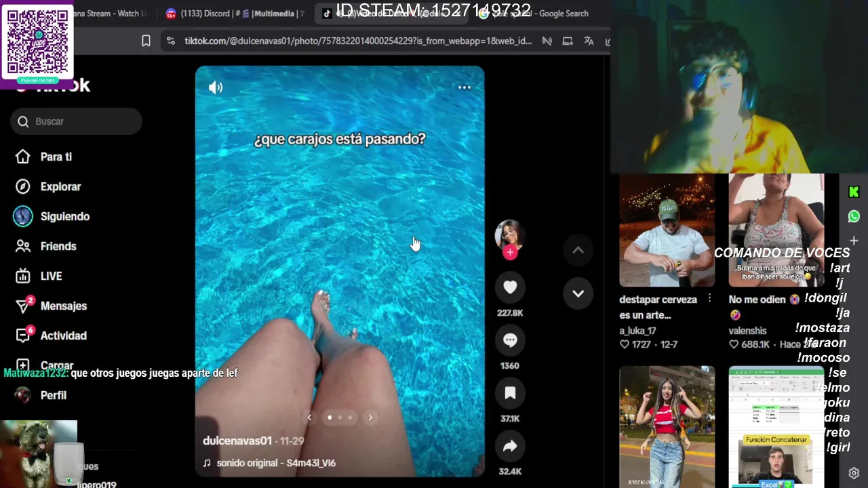Click the 37.1K saves count
The image size is (868, 488).
(510, 419)
